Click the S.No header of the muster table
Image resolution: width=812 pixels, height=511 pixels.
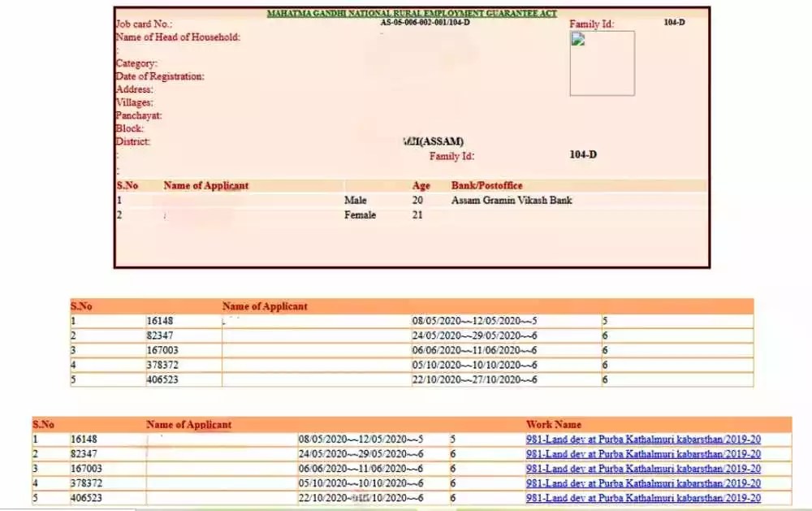click(x=41, y=424)
